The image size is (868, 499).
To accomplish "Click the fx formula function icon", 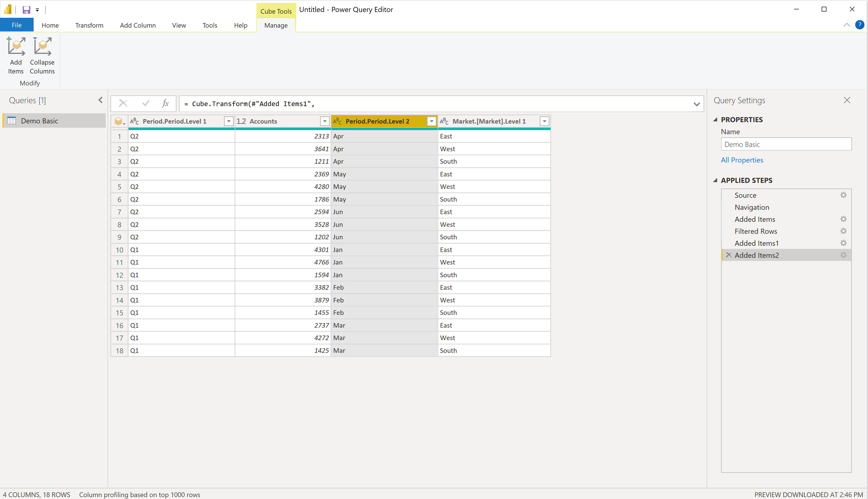I will 165,103.
